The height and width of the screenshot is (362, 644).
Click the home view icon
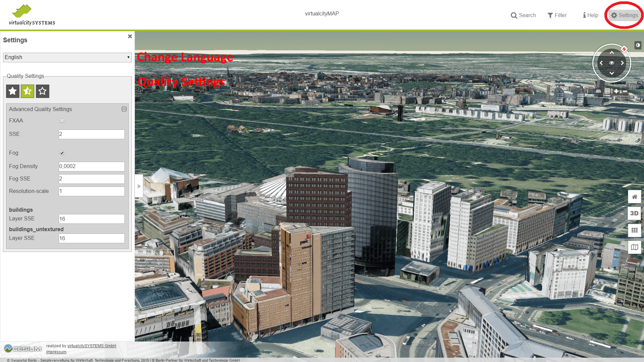tap(634, 197)
